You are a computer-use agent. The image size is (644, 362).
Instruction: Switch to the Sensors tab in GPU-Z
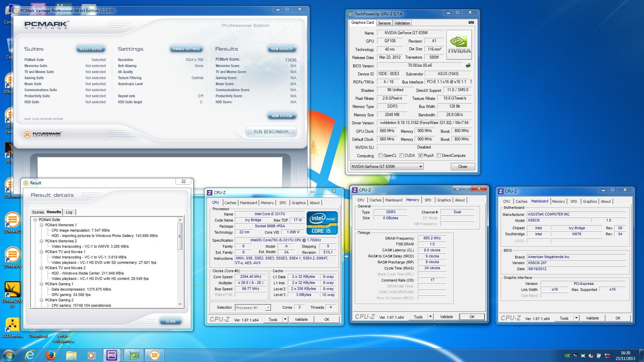(x=384, y=23)
